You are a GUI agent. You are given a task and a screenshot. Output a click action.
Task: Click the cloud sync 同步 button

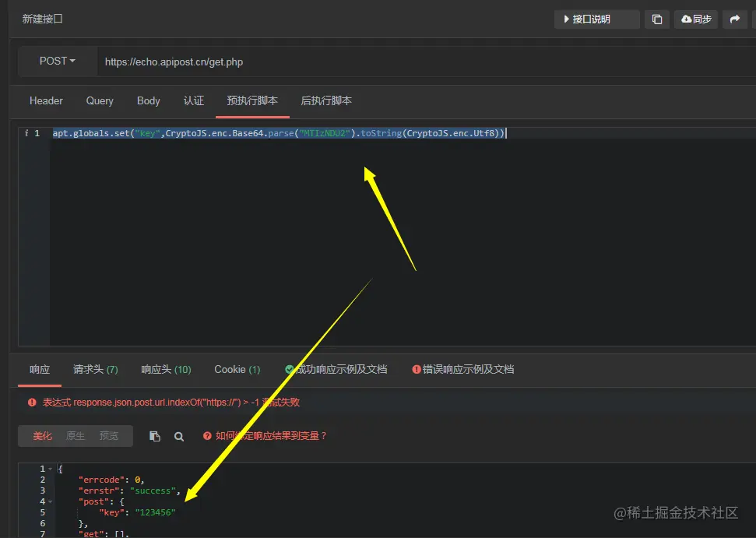click(696, 19)
